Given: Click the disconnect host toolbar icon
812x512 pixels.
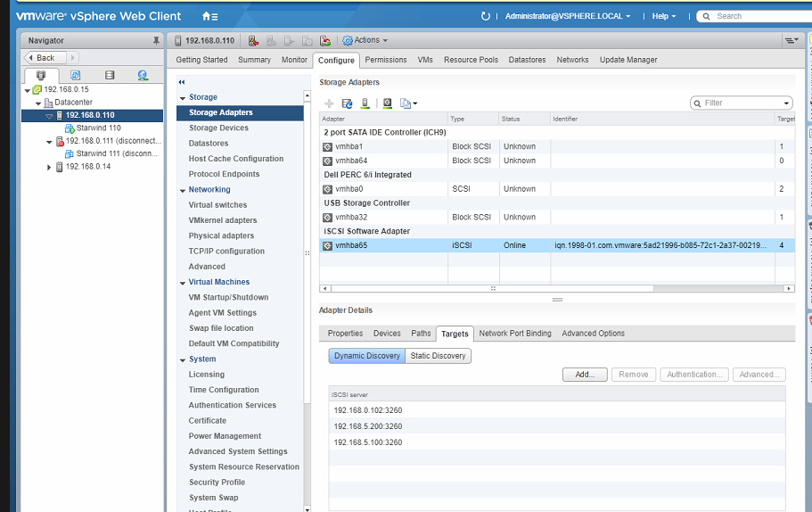Looking at the screenshot, I should coord(253,40).
